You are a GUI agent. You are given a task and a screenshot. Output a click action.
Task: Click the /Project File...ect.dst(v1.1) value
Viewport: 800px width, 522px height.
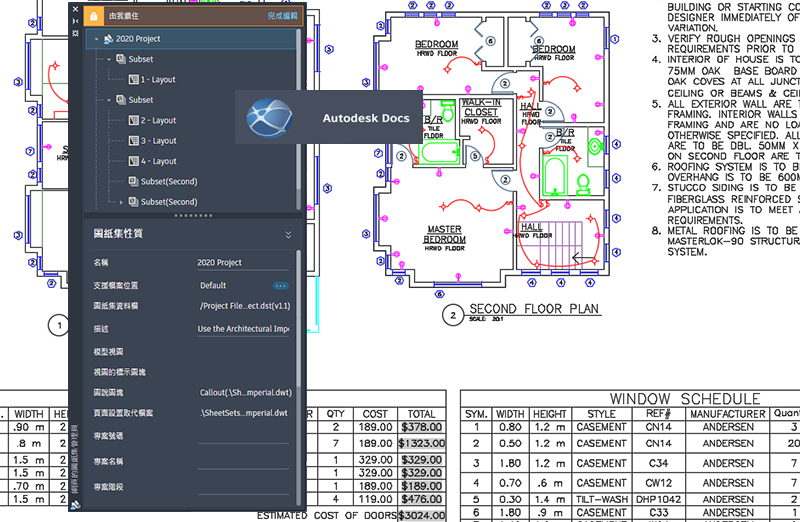(245, 306)
